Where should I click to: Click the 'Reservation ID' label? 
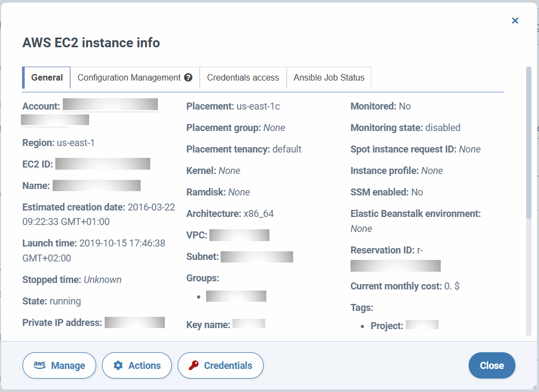383,250
